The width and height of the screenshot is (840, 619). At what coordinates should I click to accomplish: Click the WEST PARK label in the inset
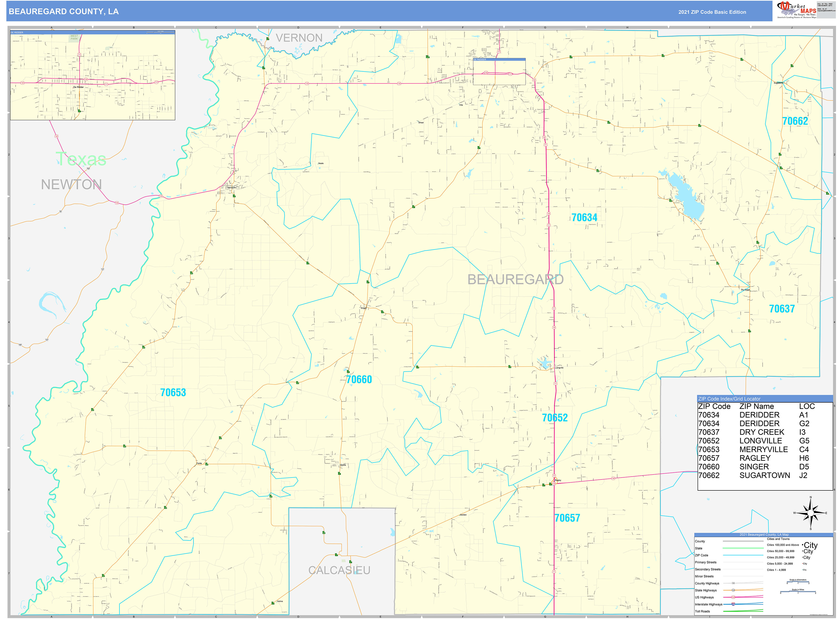[x=74, y=37]
